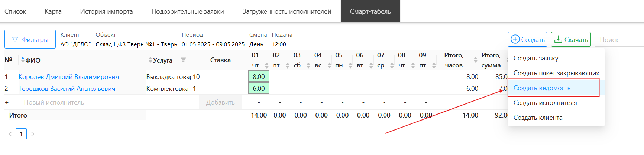Image resolution: width=644 pixels, height=155 pixels.
Task: Go to next pagination page arrow
Action: pyautogui.click(x=33, y=134)
